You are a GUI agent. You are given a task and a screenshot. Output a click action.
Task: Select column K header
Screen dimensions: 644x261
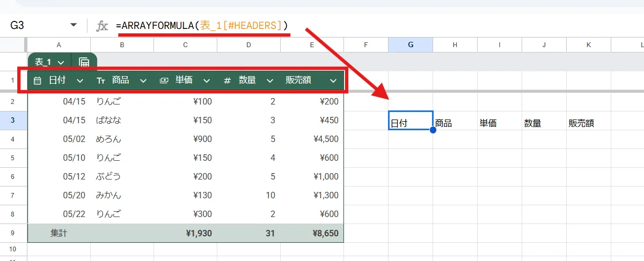pos(589,45)
